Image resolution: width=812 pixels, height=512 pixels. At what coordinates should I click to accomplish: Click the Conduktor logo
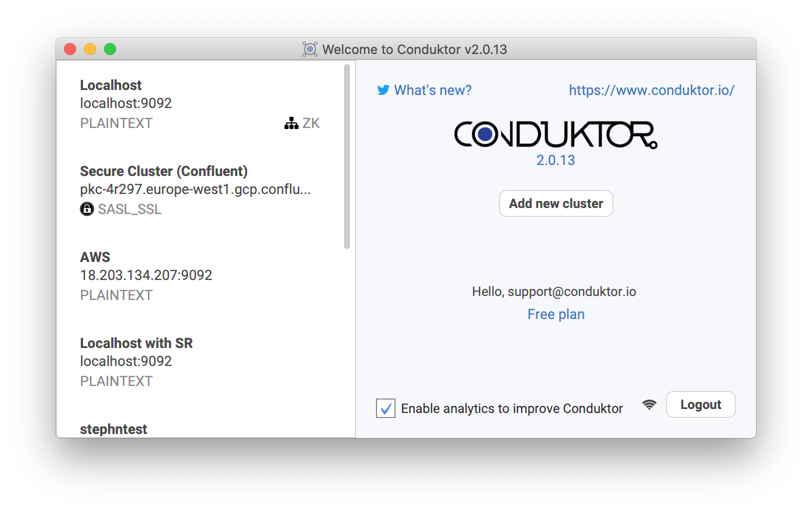tap(555, 134)
